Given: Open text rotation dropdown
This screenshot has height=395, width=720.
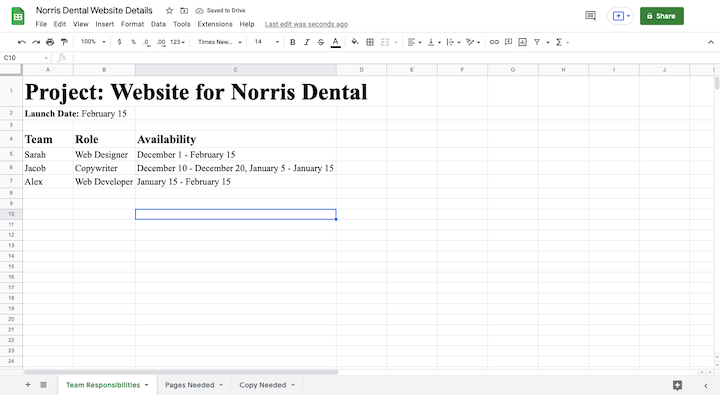Looking at the screenshot, I should coord(472,42).
